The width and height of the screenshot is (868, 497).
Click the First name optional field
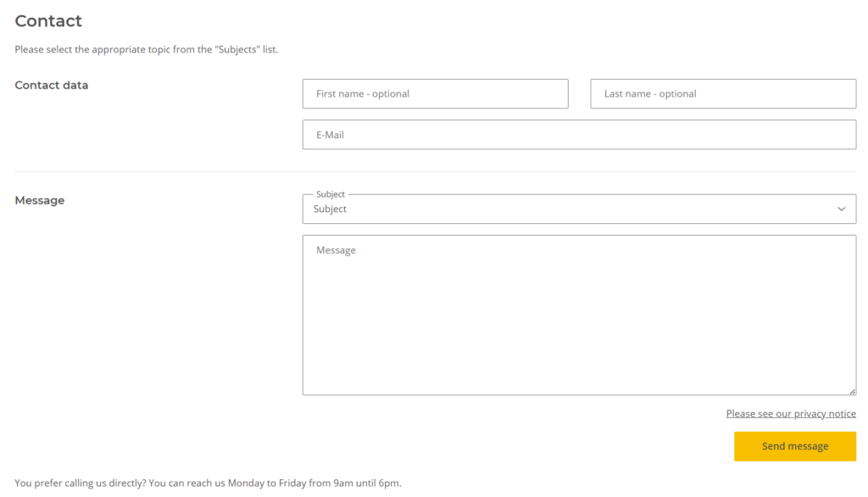point(435,93)
